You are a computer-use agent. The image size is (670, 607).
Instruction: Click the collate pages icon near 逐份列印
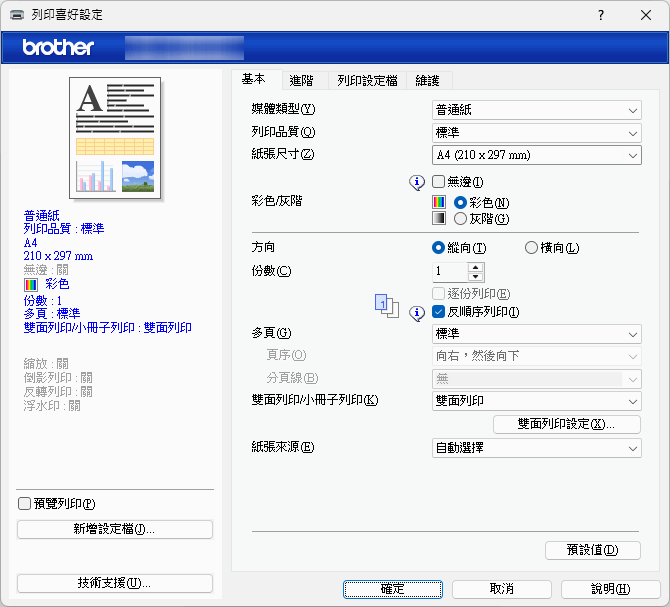click(x=386, y=304)
